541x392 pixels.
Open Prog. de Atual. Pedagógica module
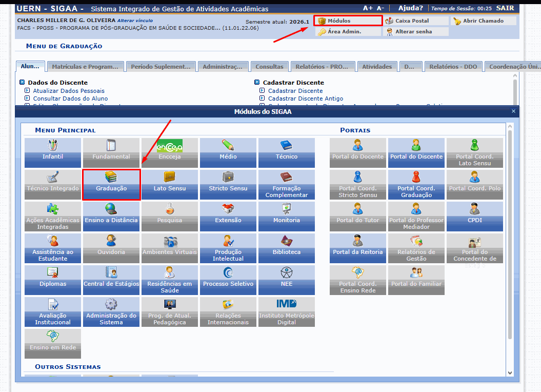170,311
